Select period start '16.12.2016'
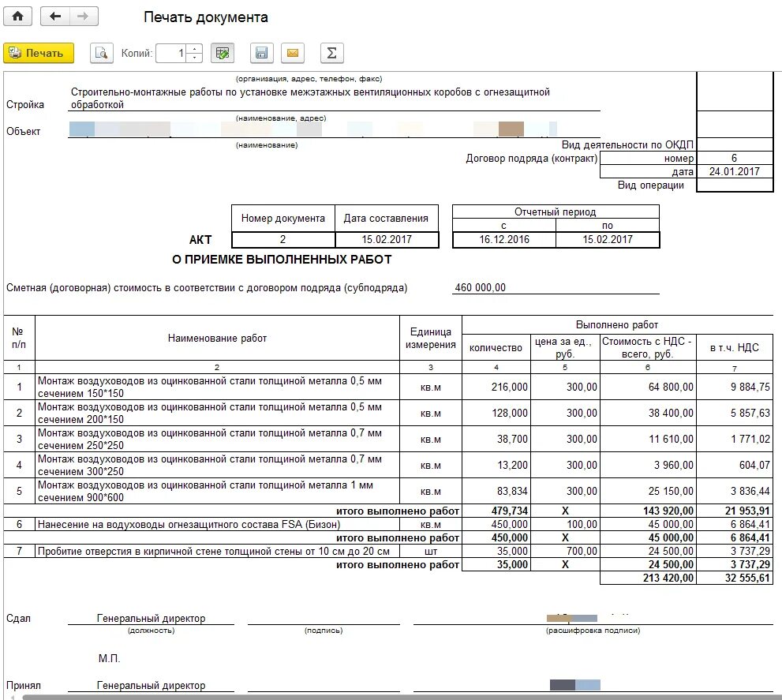Screen dimensions: 782x700 [504, 239]
